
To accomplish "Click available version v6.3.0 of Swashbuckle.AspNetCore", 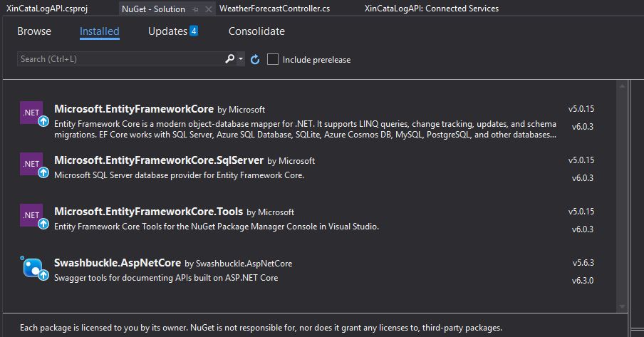I will pyautogui.click(x=583, y=281).
